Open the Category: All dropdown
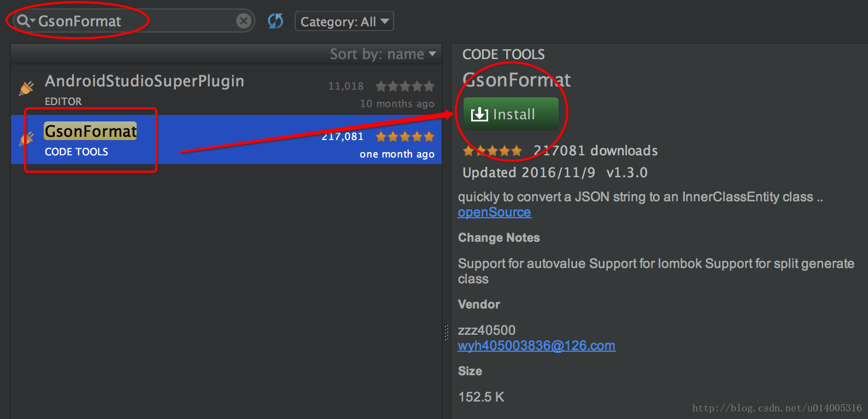868x419 pixels. 344,21
